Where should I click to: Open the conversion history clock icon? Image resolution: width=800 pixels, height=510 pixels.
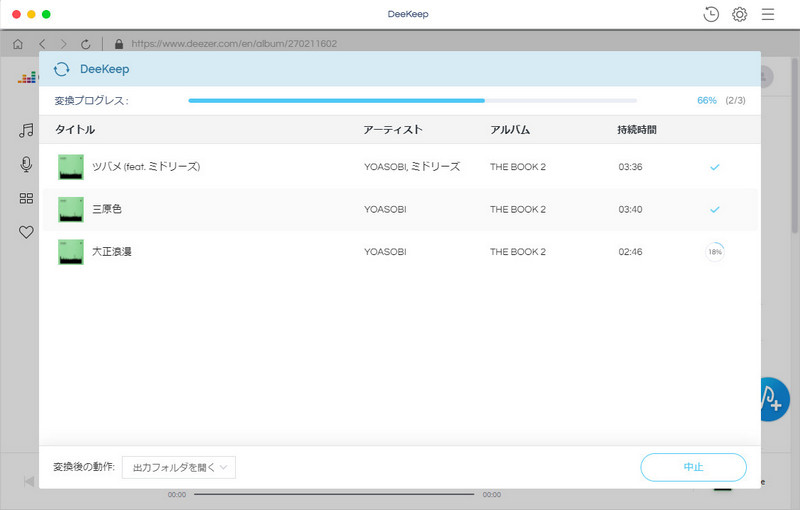pos(711,14)
